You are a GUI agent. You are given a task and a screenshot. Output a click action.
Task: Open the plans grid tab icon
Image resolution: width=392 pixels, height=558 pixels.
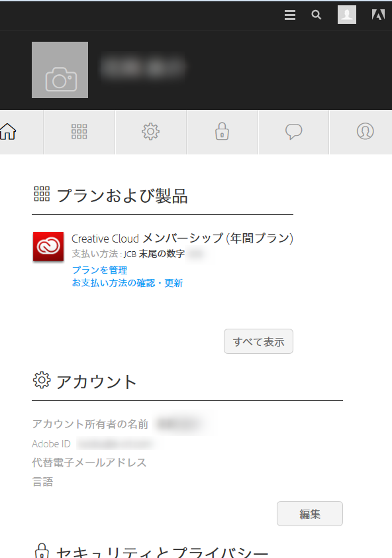coord(79,132)
